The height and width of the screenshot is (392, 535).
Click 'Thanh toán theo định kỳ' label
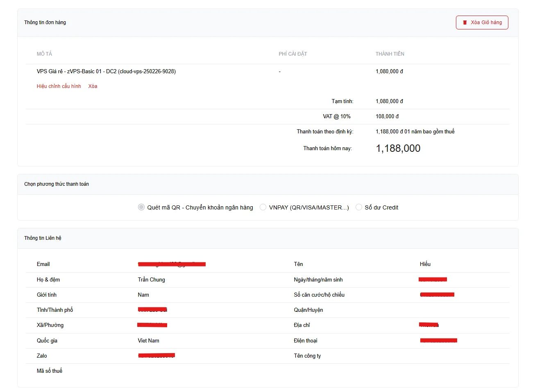pyautogui.click(x=325, y=132)
